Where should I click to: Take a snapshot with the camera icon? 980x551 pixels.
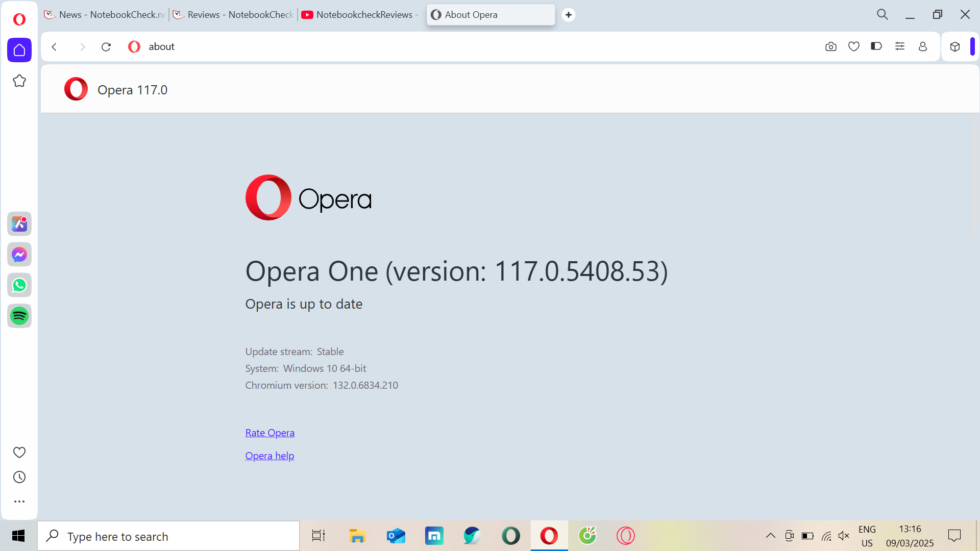[x=831, y=46]
